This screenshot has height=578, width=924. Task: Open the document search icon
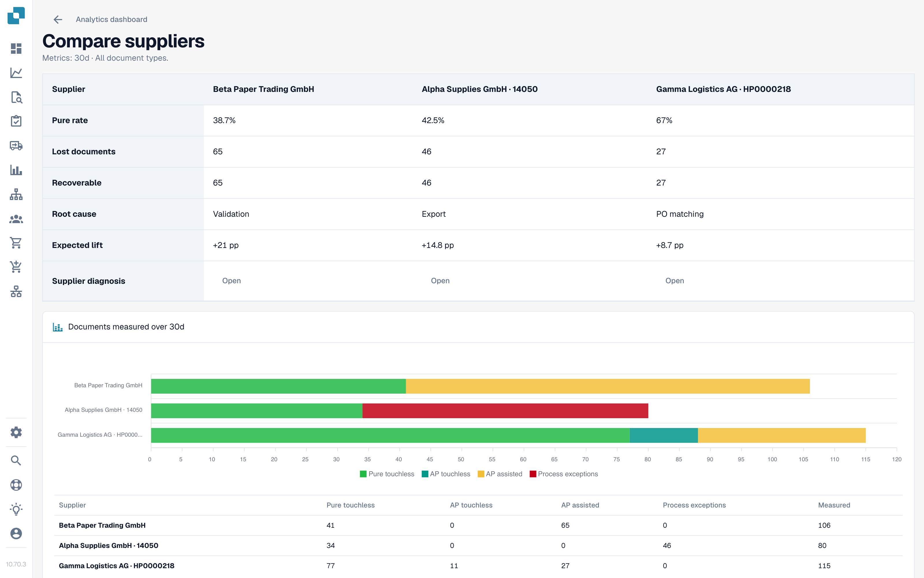(16, 97)
